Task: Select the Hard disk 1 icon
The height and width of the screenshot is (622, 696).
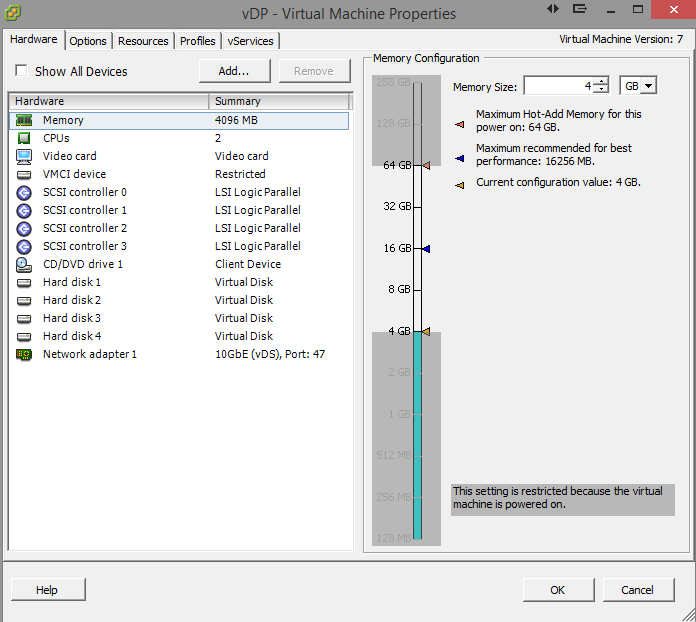Action: click(x=24, y=282)
